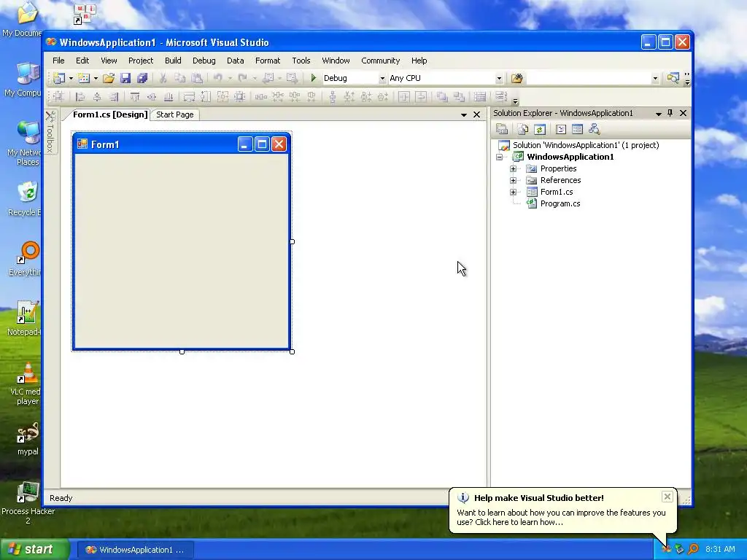The height and width of the screenshot is (560, 747).
Task: Open the Debug configuration dropdown
Action: 382,78
